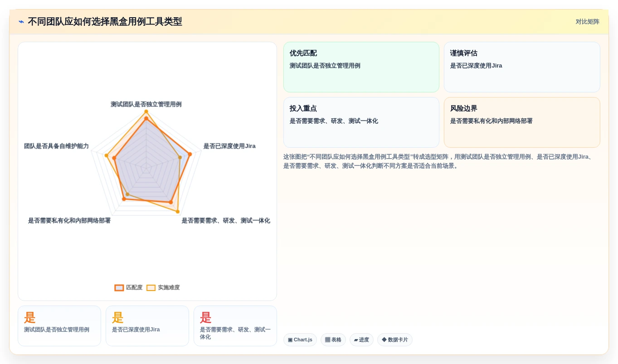Click the red 是 value in the third stat card

click(x=206, y=318)
